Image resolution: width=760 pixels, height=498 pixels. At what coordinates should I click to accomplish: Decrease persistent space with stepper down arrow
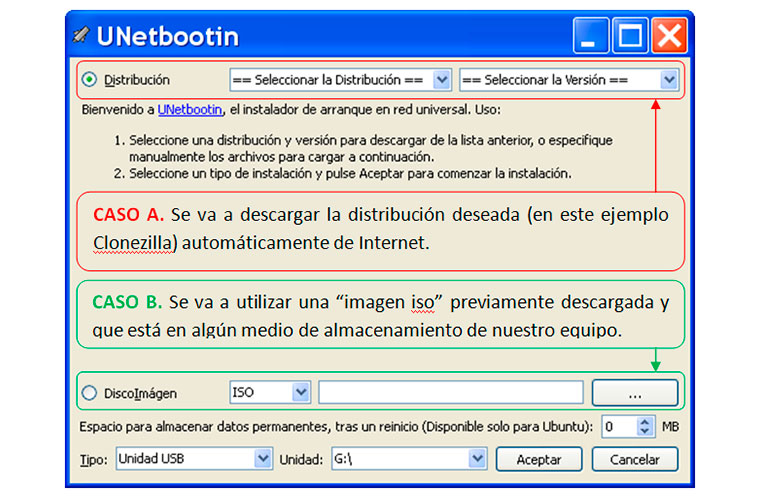tap(645, 432)
